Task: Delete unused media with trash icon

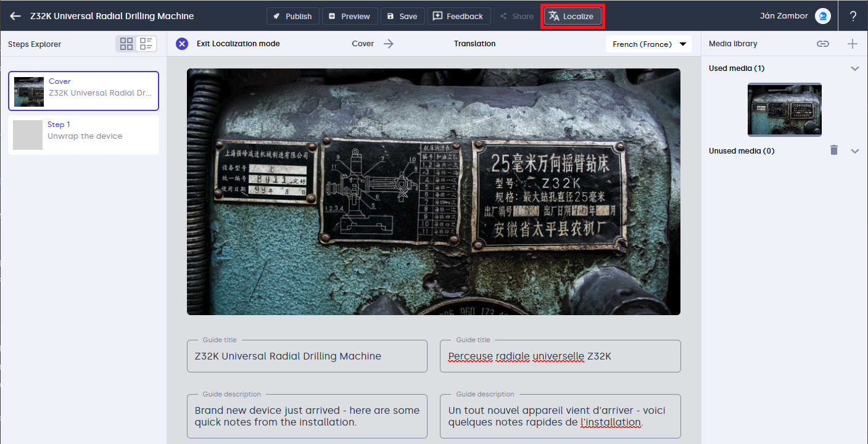Action: pos(834,150)
